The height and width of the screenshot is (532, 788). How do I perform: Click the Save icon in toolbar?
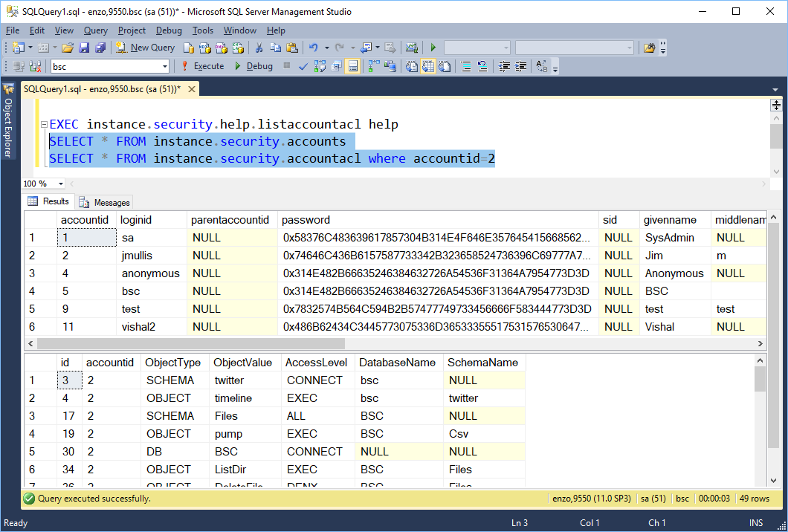pyautogui.click(x=84, y=48)
